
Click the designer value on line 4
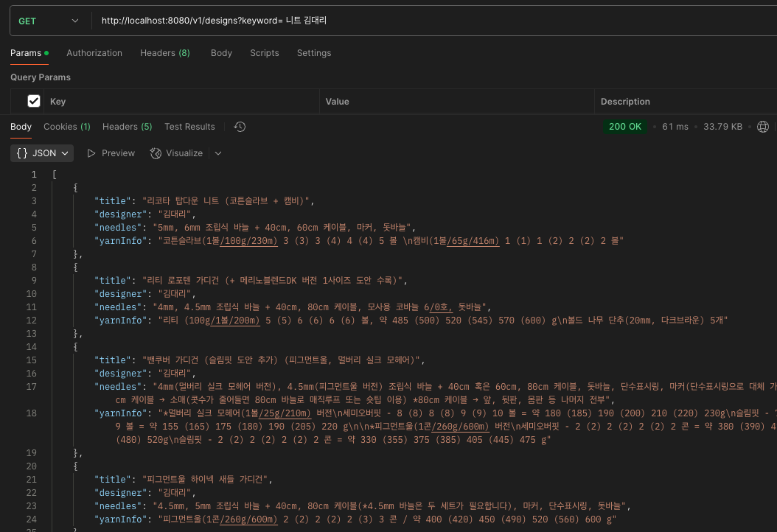[175, 214]
